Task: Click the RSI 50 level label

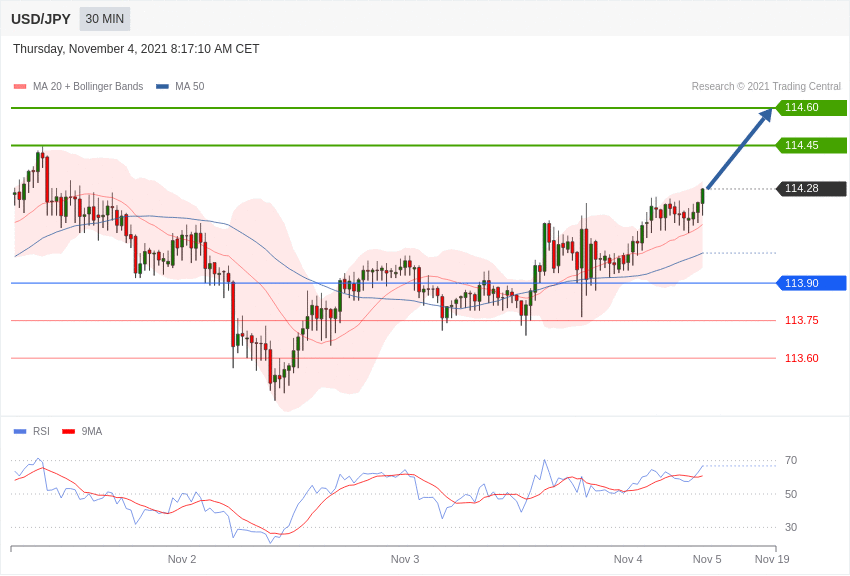Action: pos(791,494)
